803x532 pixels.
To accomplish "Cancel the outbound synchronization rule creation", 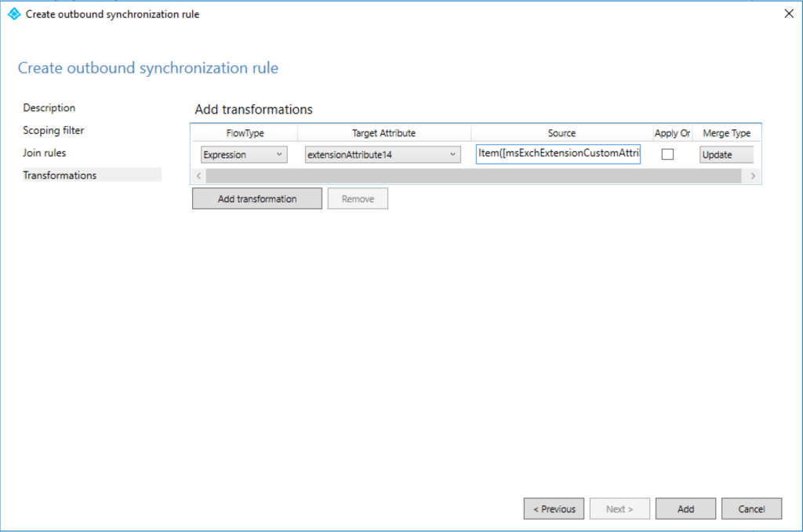I will point(751,508).
